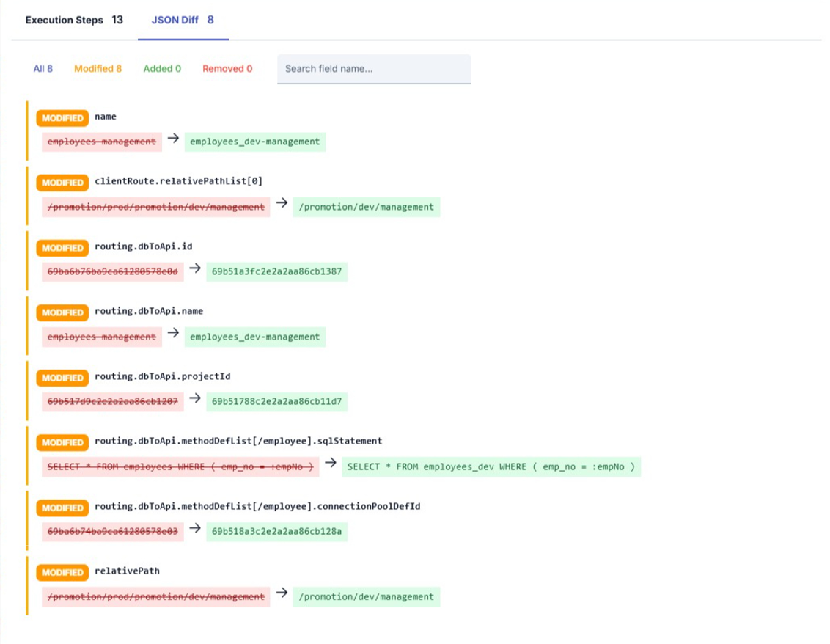Switch to the Execution Steps tab
The height and width of the screenshot is (644, 830).
pyautogui.click(x=74, y=20)
